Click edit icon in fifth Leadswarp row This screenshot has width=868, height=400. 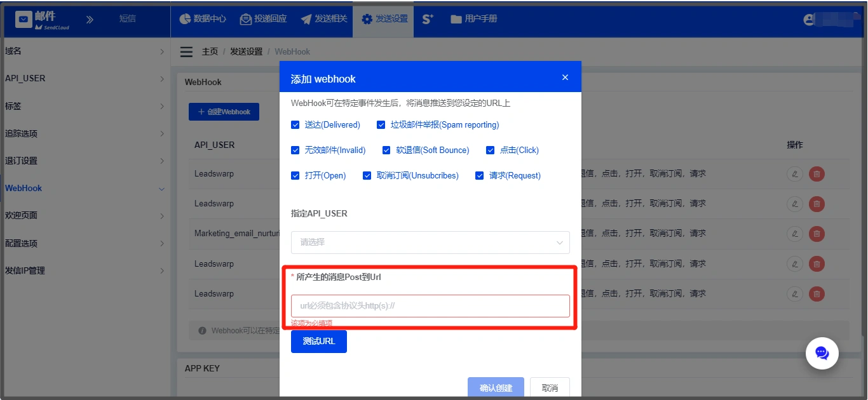tap(794, 294)
